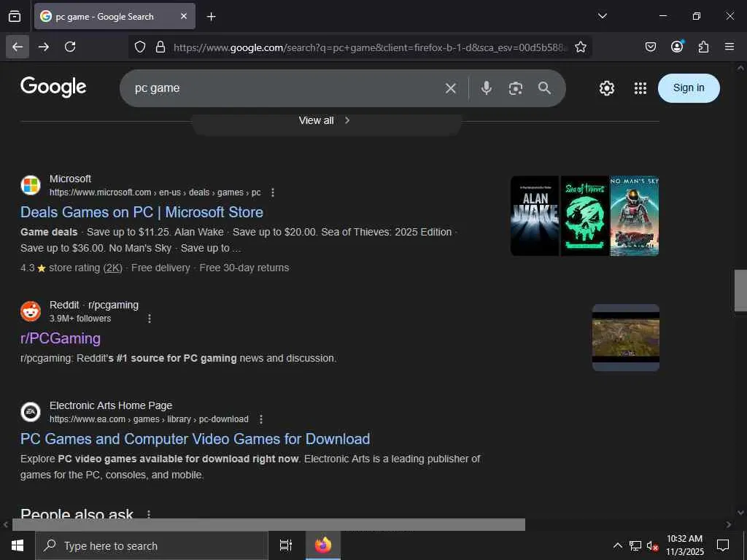Click Firefox icon on taskbar

click(323, 545)
